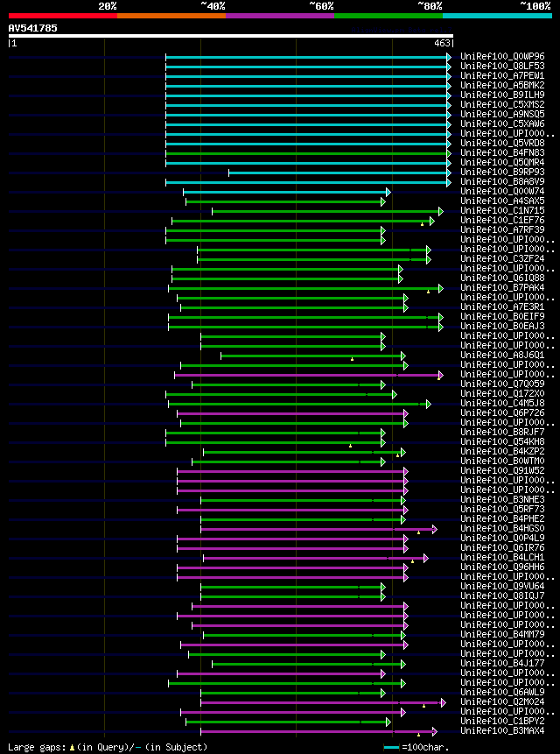Click the purple ~60% identity legend segment
The height and width of the screenshot is (754, 560).
click(280, 16)
